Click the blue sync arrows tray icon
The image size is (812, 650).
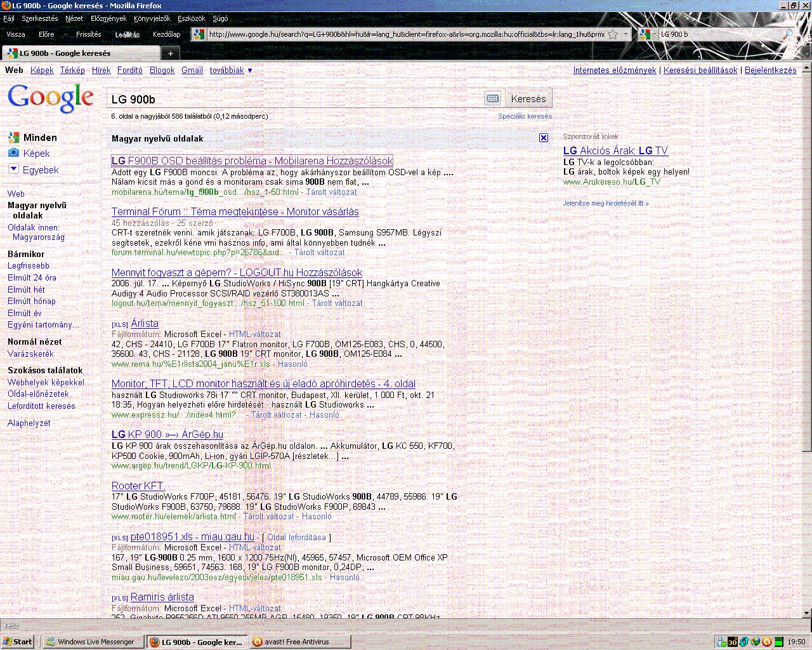(744, 642)
